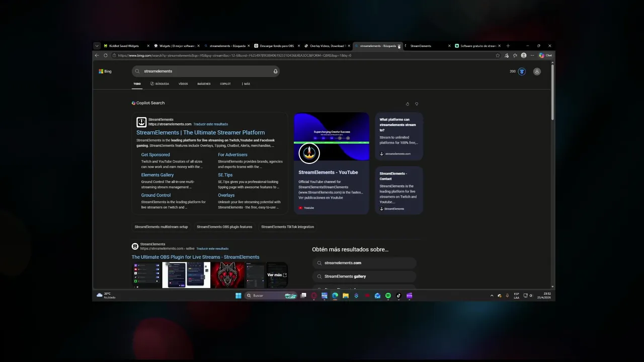Go back with the browser back arrow
The width and height of the screenshot is (644, 362).
[97, 55]
